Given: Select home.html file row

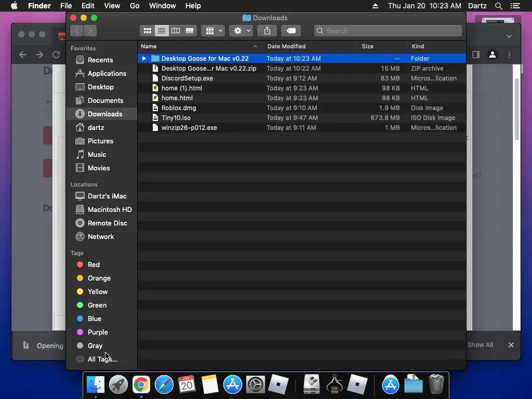Looking at the screenshot, I should point(302,98).
